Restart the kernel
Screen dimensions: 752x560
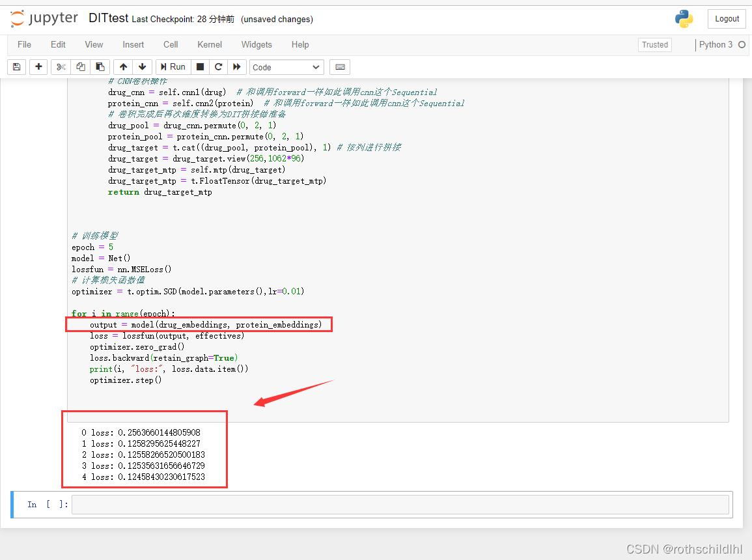pos(218,66)
